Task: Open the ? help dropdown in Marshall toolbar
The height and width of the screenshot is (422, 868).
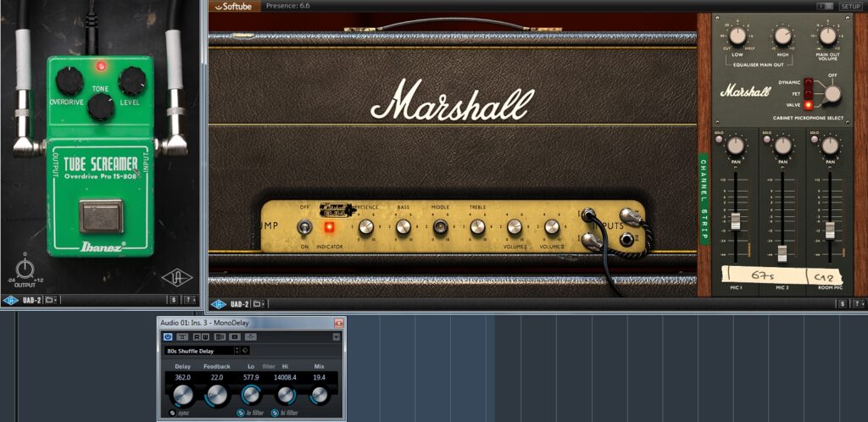Action: (x=859, y=303)
